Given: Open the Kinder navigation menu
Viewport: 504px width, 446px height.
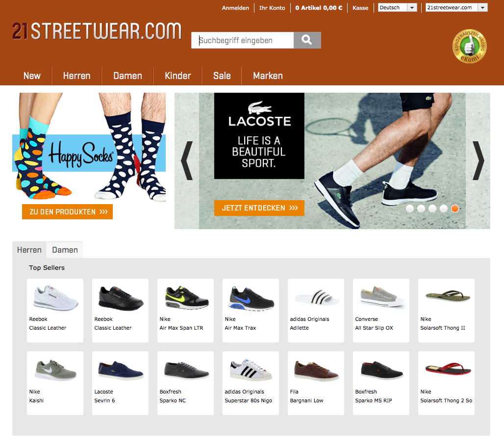Looking at the screenshot, I should tap(178, 76).
